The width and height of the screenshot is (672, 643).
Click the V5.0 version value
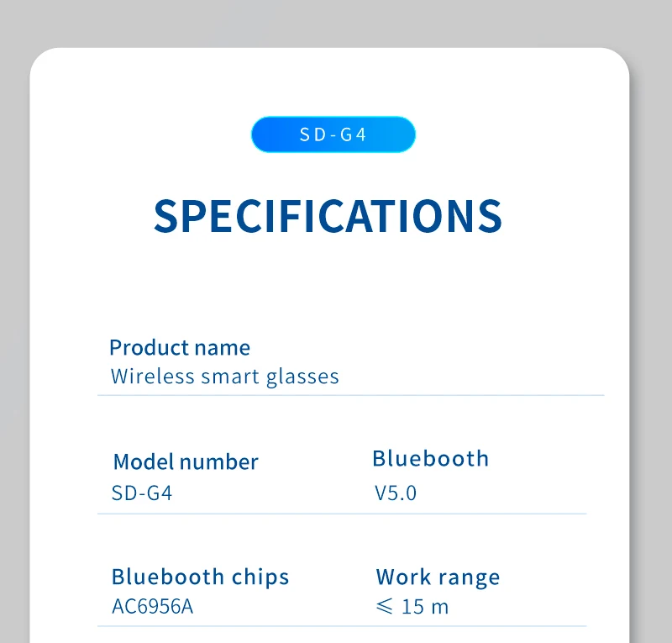pyautogui.click(x=396, y=493)
